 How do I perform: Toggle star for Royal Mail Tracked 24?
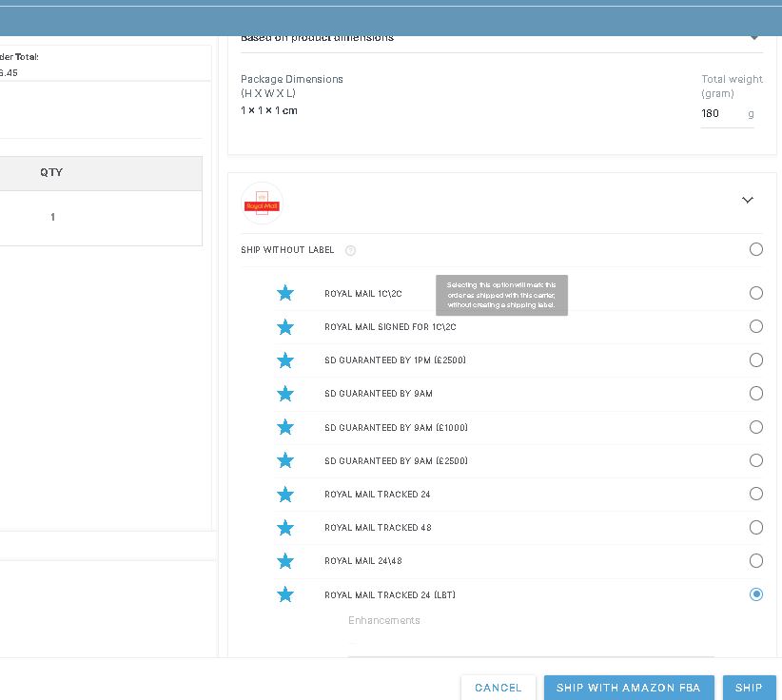(285, 495)
